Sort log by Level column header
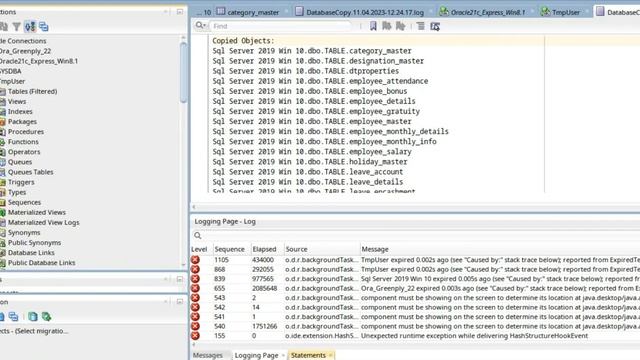Image resolution: width=640 pixels, height=360 pixels. click(199, 249)
